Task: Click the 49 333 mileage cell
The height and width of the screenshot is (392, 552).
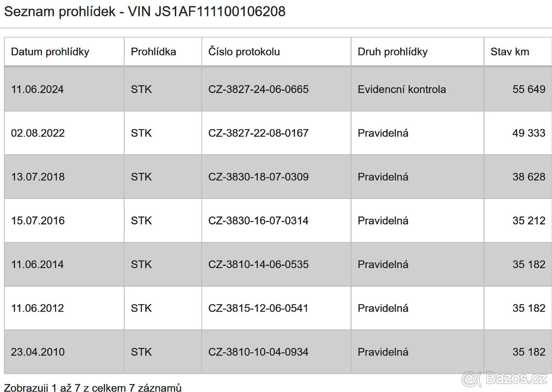Action: [529, 133]
